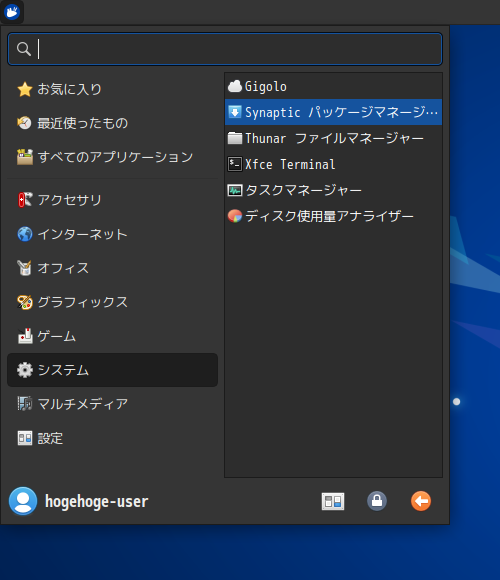Viewport: 500px width, 580px height.
Task: Click the gear icon for システム
Action: pyautogui.click(x=25, y=370)
